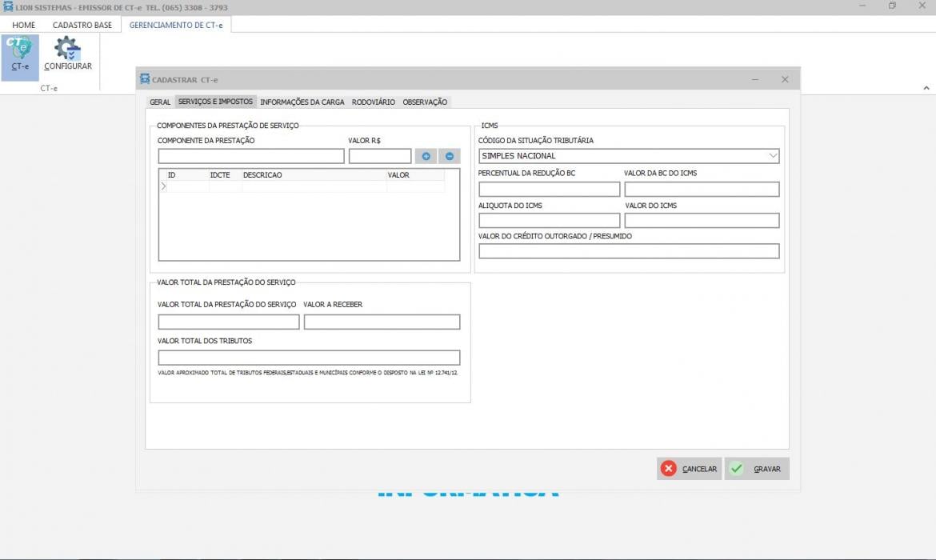
Task: Open the Código da Situação Tributária dropdown
Action: (x=773, y=156)
